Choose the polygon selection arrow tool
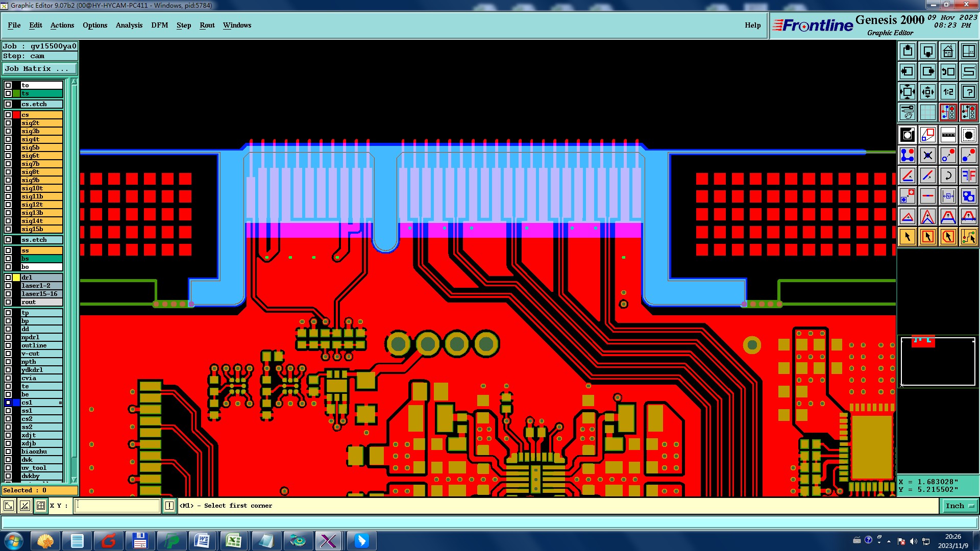Screen dimensions: 980x551 (x=948, y=237)
